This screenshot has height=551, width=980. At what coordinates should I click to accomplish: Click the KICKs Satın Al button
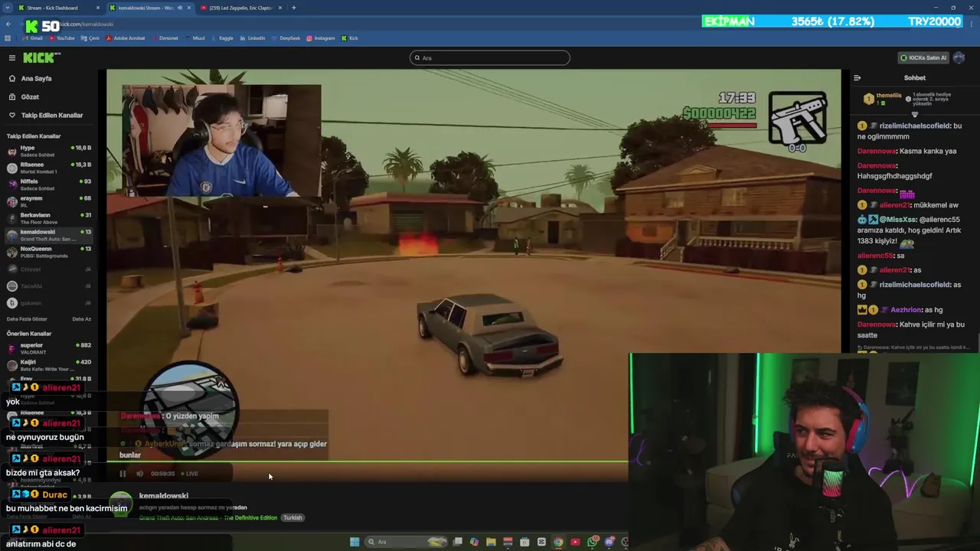pos(923,57)
